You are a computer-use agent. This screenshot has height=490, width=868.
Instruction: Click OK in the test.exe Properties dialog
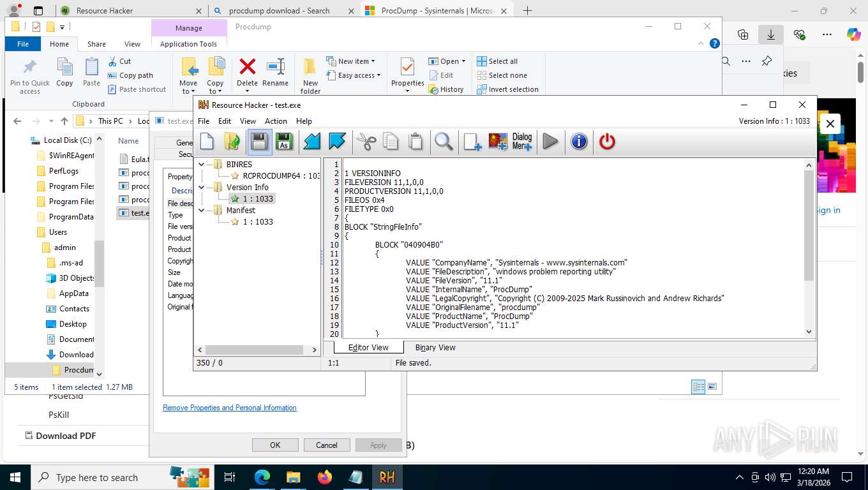[x=275, y=445]
